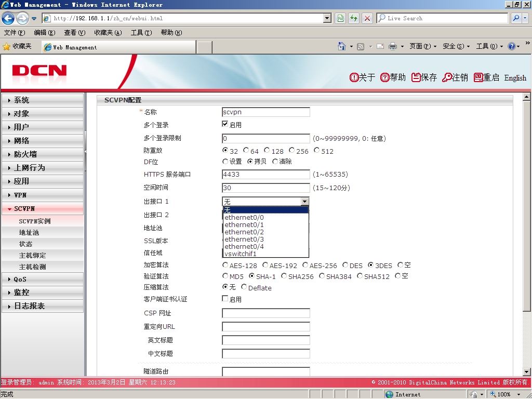Expand the VPN sidebar section
The image size is (532, 399).
(x=43, y=195)
